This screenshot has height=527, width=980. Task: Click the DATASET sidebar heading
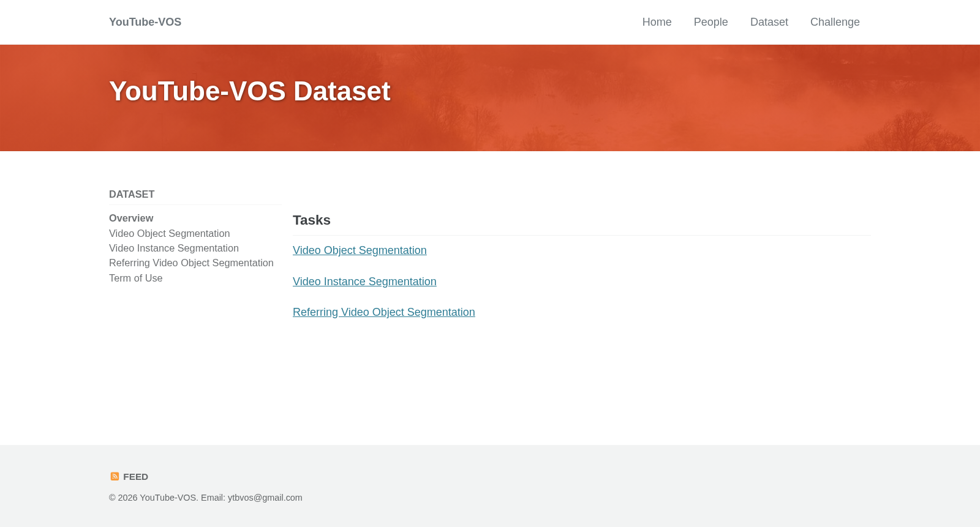pyautogui.click(x=132, y=194)
